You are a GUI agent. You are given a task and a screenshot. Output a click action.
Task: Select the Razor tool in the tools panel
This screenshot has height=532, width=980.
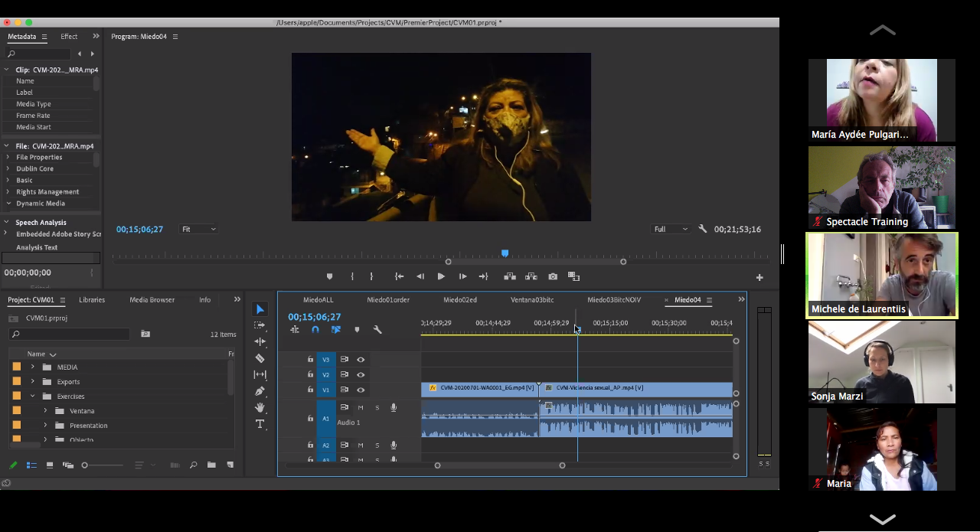[x=260, y=358]
